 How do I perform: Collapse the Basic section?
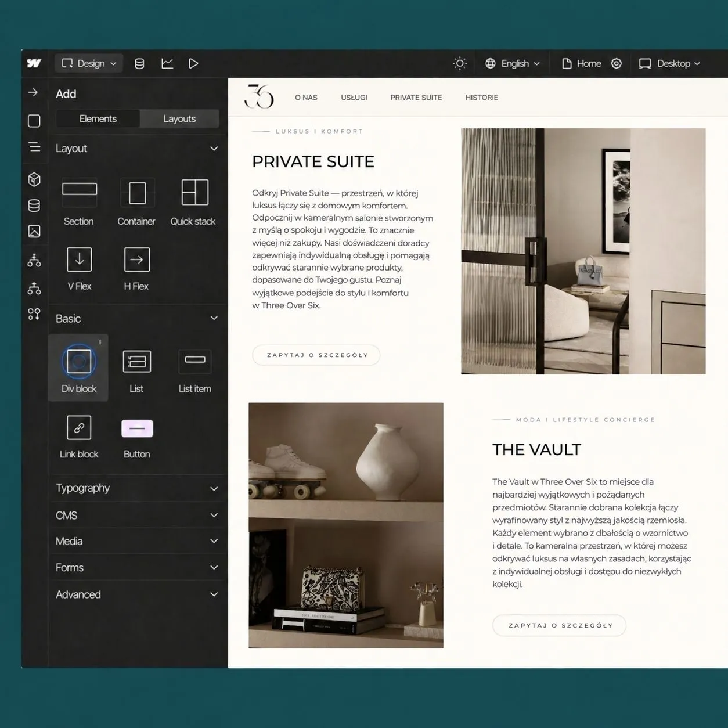tap(214, 318)
